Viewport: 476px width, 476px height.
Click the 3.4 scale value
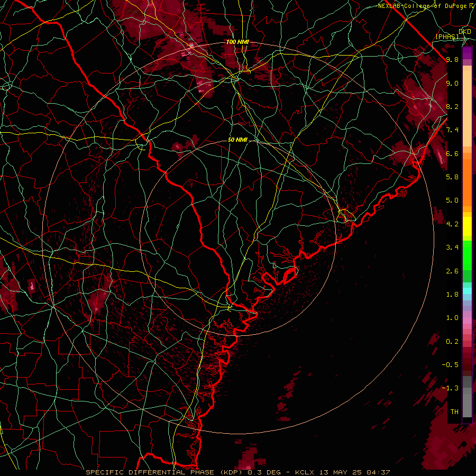click(x=452, y=248)
